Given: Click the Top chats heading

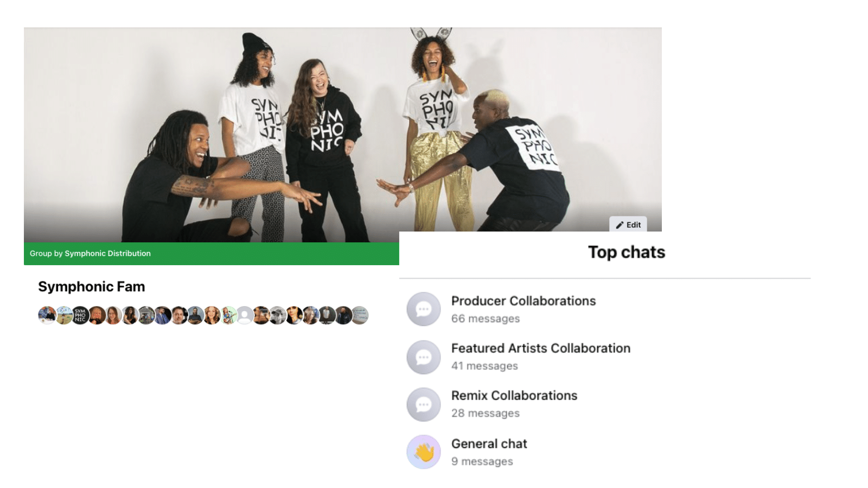Looking at the screenshot, I should pyautogui.click(x=626, y=252).
